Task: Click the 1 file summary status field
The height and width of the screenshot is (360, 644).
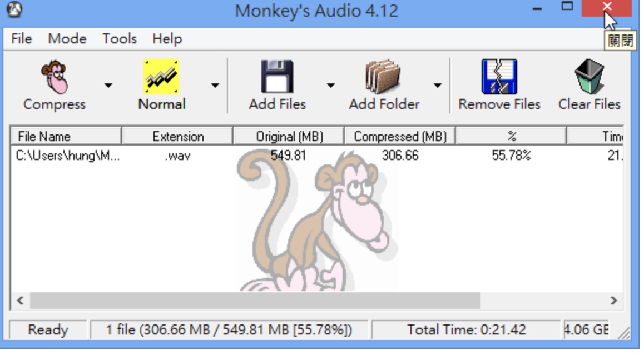Action: [x=229, y=329]
